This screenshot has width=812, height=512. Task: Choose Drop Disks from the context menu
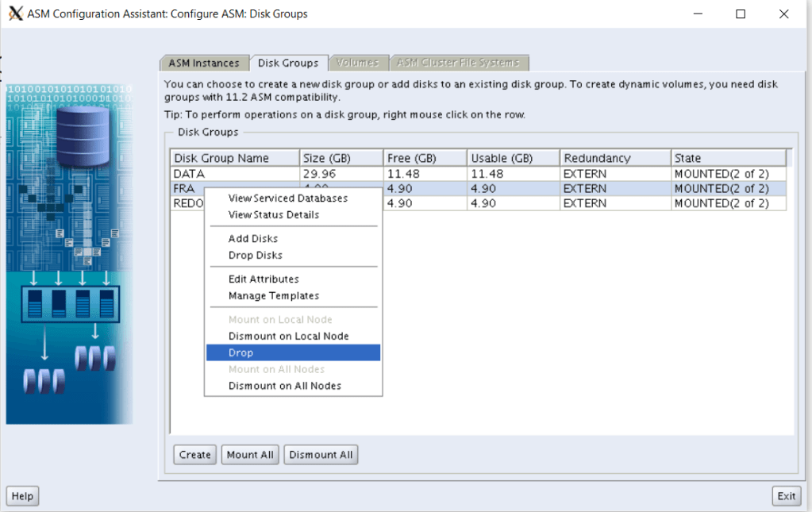256,256
